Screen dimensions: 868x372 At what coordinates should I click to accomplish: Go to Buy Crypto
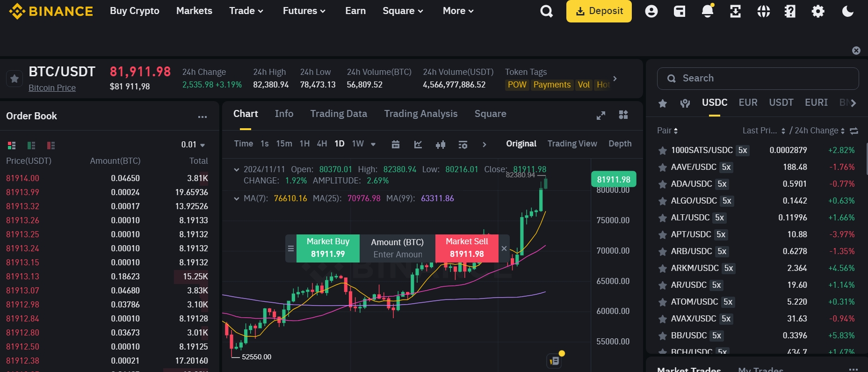tap(135, 11)
